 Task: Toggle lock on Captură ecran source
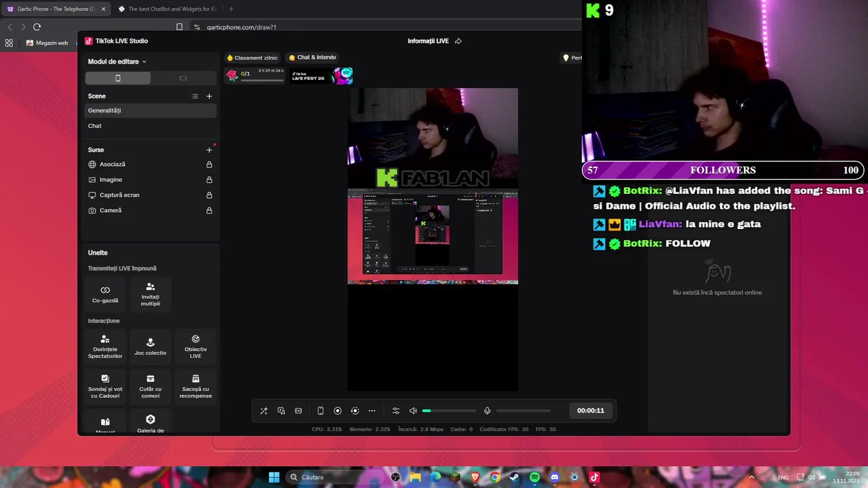[x=209, y=195]
